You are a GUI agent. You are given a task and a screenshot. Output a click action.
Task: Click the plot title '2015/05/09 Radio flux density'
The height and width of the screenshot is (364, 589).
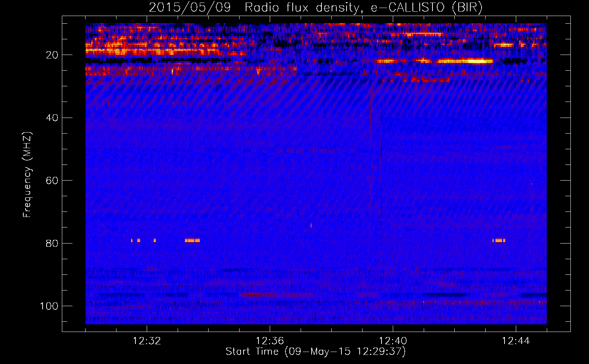pos(254,8)
